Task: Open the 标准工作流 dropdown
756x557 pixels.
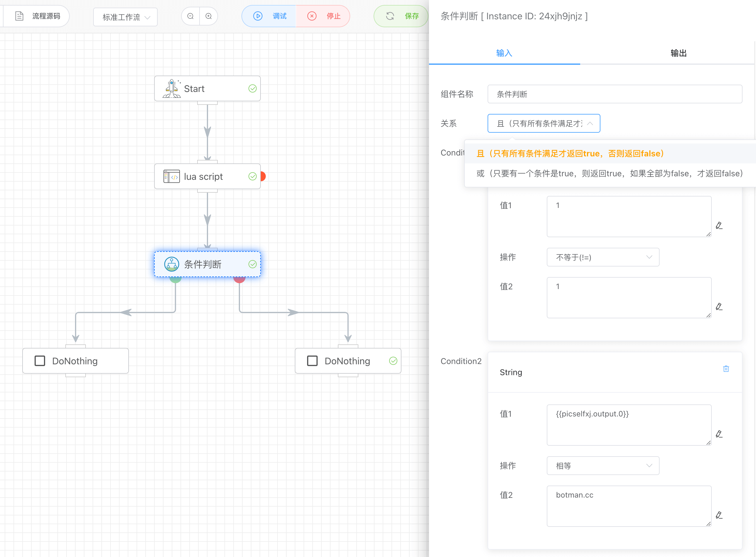Action: coord(125,17)
